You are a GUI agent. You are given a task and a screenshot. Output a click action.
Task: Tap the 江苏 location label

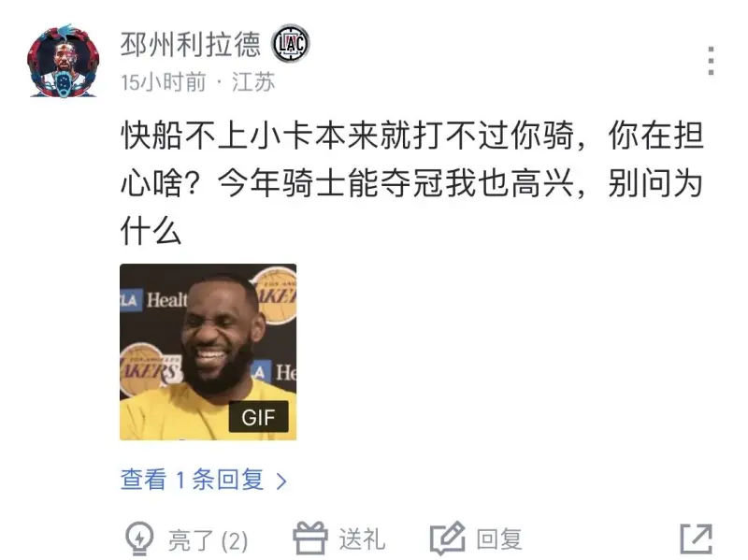253,82
